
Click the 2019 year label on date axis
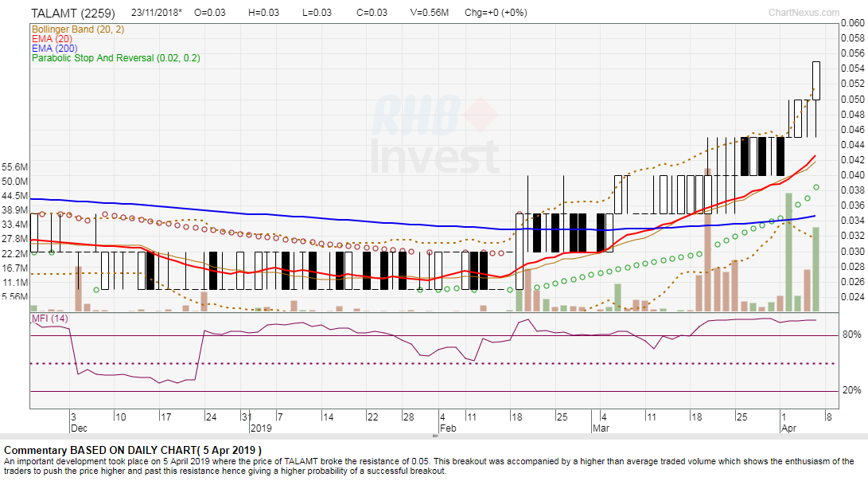point(261,428)
